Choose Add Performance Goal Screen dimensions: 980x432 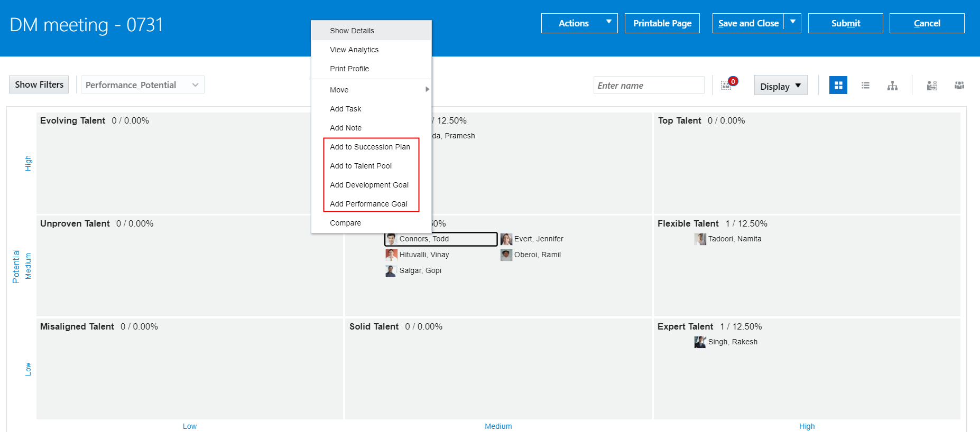371,204
